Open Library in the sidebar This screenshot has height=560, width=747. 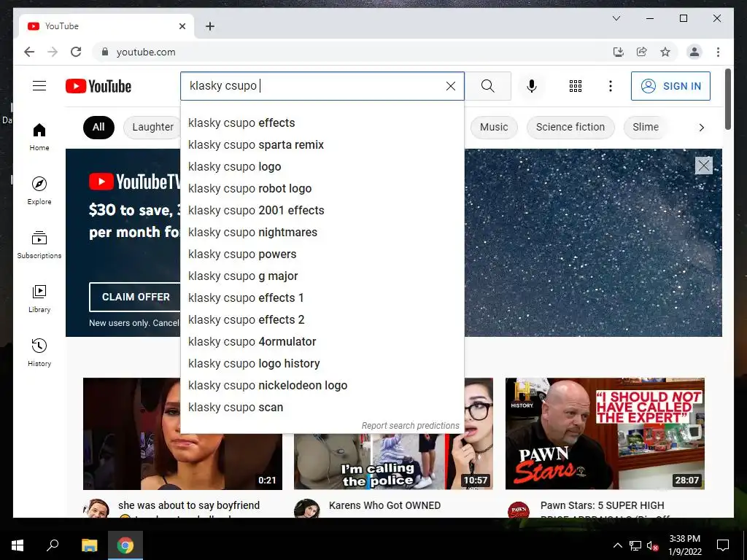pos(39,298)
